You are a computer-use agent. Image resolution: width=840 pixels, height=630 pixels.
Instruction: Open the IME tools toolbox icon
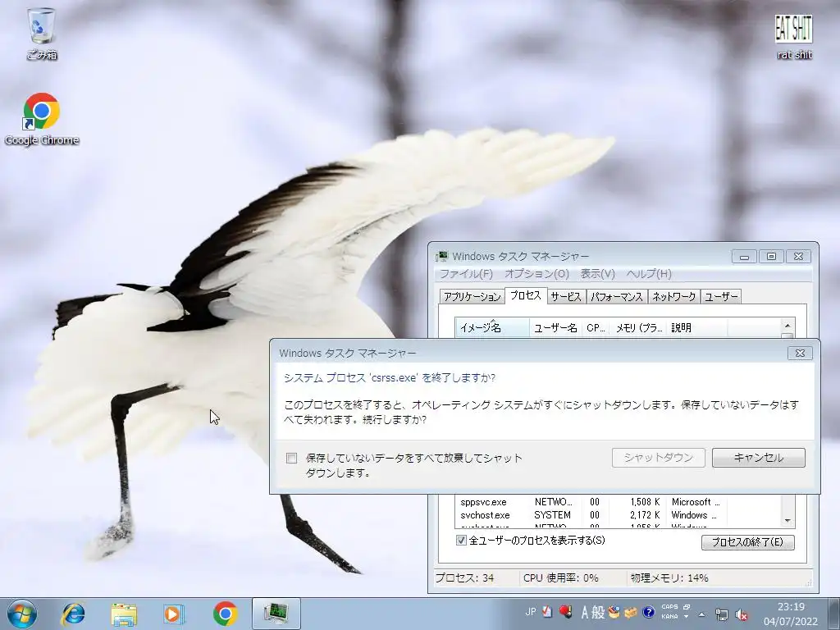[631, 612]
